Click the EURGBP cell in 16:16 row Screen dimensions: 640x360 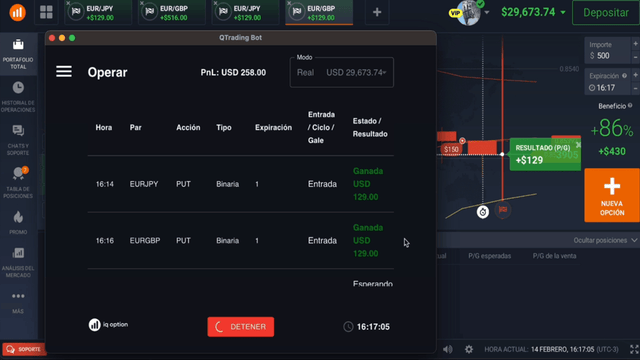145,241
